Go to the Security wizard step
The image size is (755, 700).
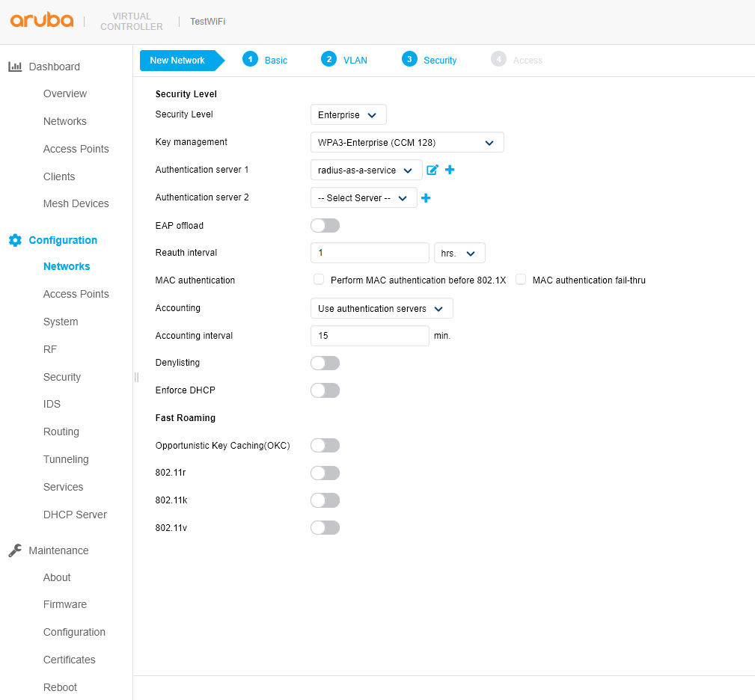click(440, 60)
